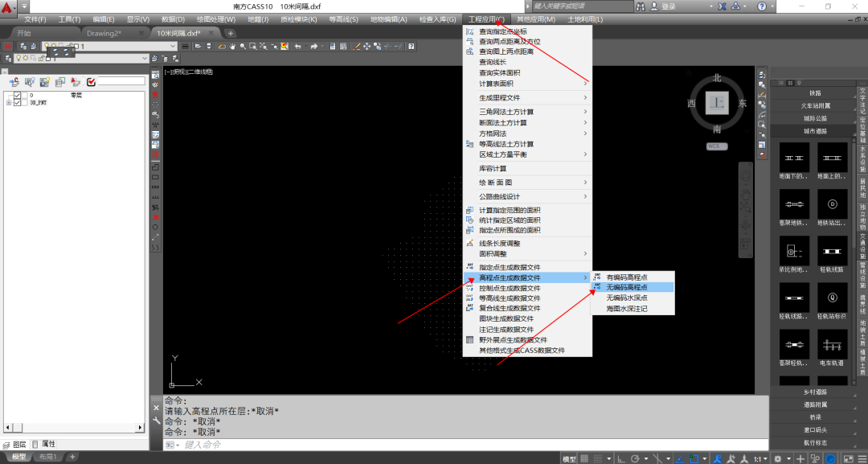Click the clean-screen icon in the status bar
Image resolution: width=868 pixels, height=464 pixels.
click(x=849, y=458)
